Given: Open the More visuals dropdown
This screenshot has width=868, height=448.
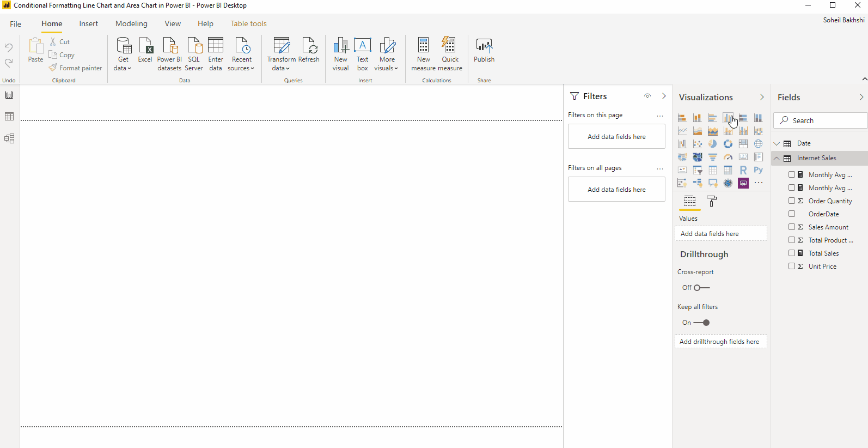Looking at the screenshot, I should (x=387, y=54).
